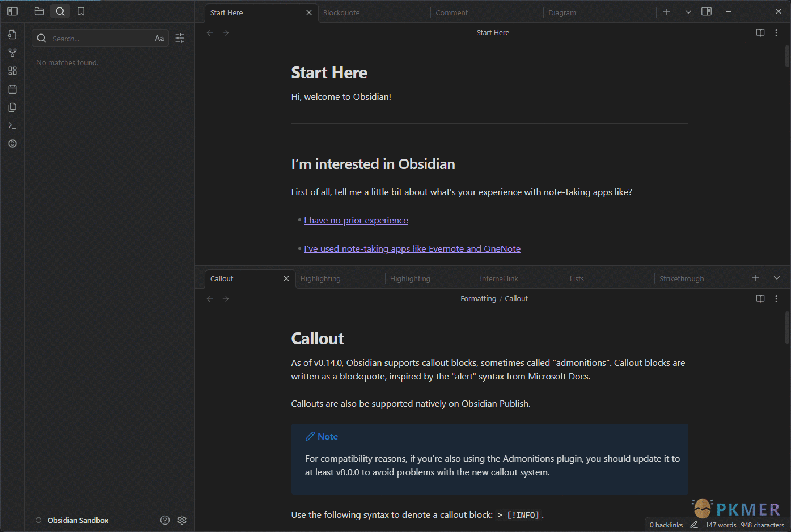Close the Start Here tab
The height and width of the screenshot is (532, 791).
click(x=309, y=12)
